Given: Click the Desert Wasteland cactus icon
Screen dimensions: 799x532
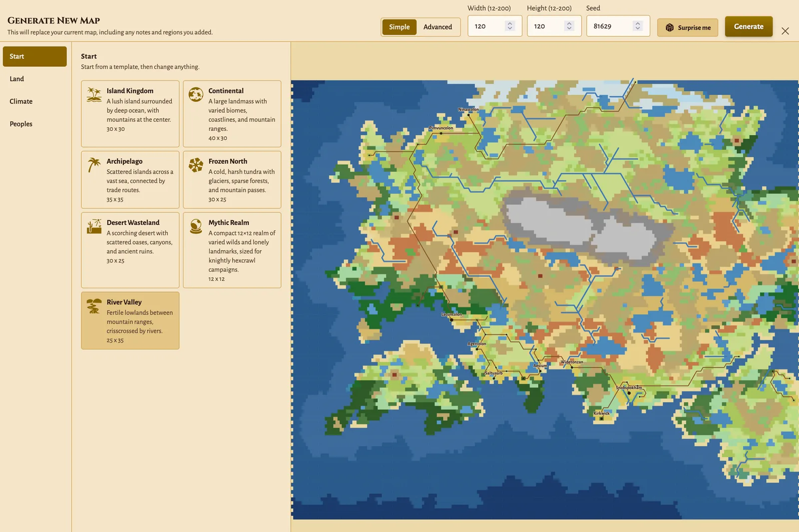Looking at the screenshot, I should pyautogui.click(x=94, y=226).
